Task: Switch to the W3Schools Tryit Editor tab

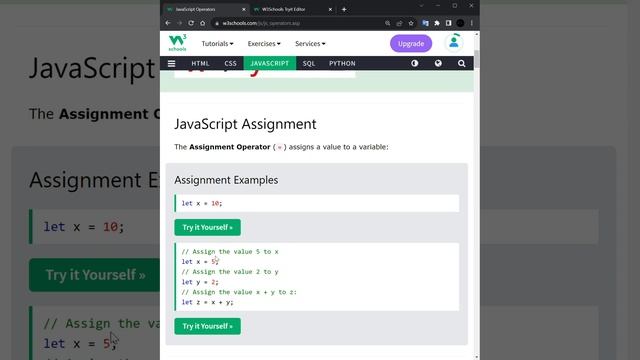Action: tap(291, 9)
